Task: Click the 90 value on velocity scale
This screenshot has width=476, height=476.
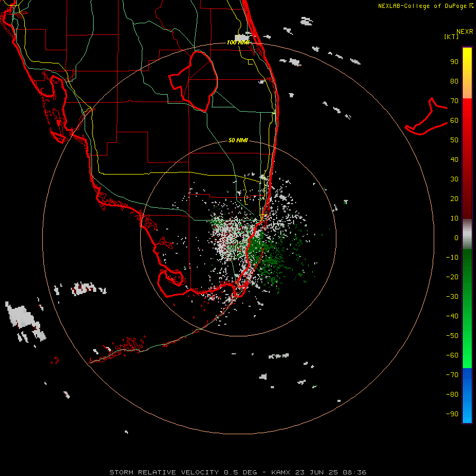Action: tap(454, 62)
